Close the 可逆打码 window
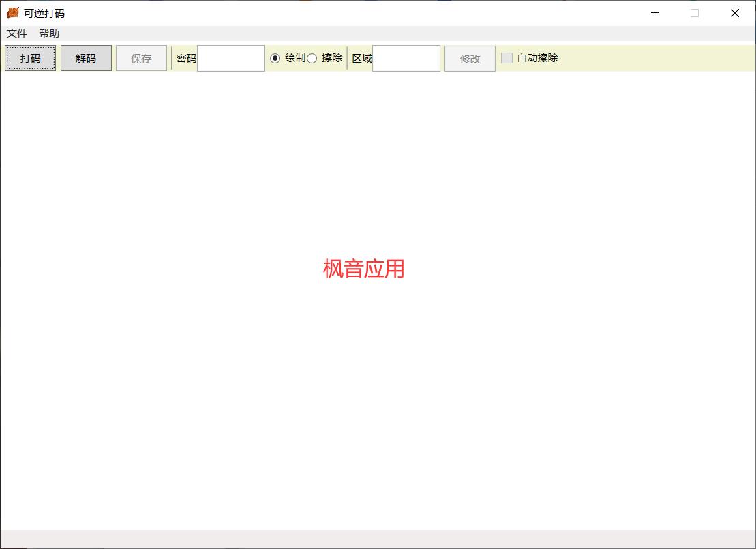Screen dimensions: 756x549 click(734, 13)
